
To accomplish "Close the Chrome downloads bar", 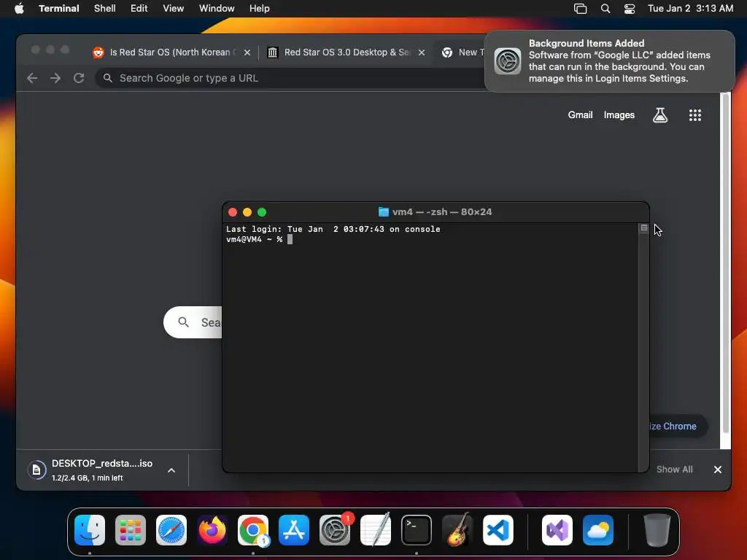I will [718, 470].
